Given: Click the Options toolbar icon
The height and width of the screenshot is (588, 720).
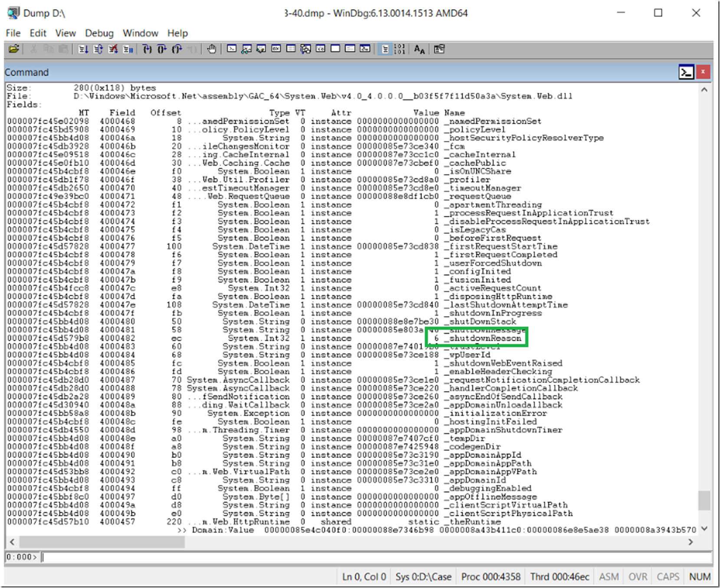Looking at the screenshot, I should [x=439, y=49].
